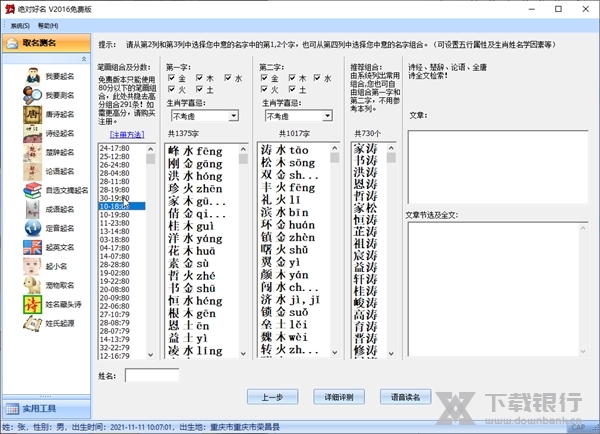Click the 文章 text box
The width and height of the screenshot is (600, 434).
point(498,167)
